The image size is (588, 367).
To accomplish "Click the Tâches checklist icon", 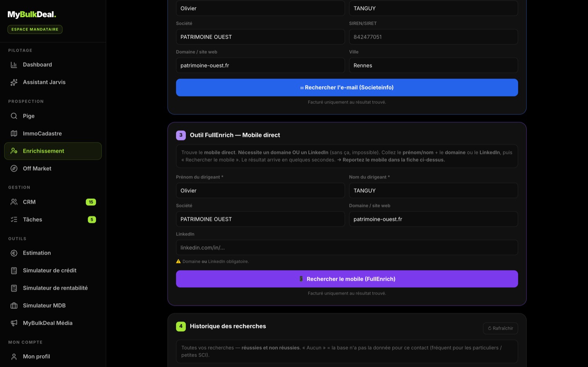I will pos(14,220).
